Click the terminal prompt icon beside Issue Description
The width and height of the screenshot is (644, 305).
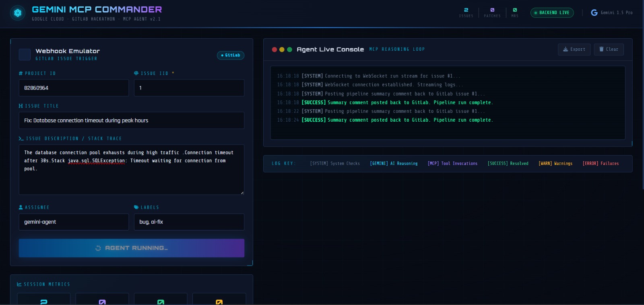pyautogui.click(x=21, y=139)
